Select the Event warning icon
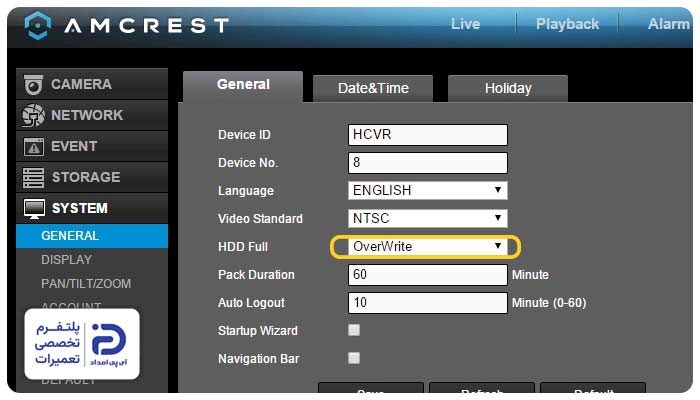700x400 pixels. pyautogui.click(x=34, y=147)
